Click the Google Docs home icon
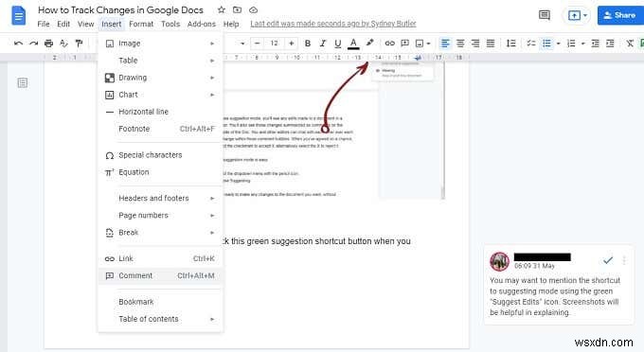The width and height of the screenshot is (644, 352). pyautogui.click(x=19, y=16)
